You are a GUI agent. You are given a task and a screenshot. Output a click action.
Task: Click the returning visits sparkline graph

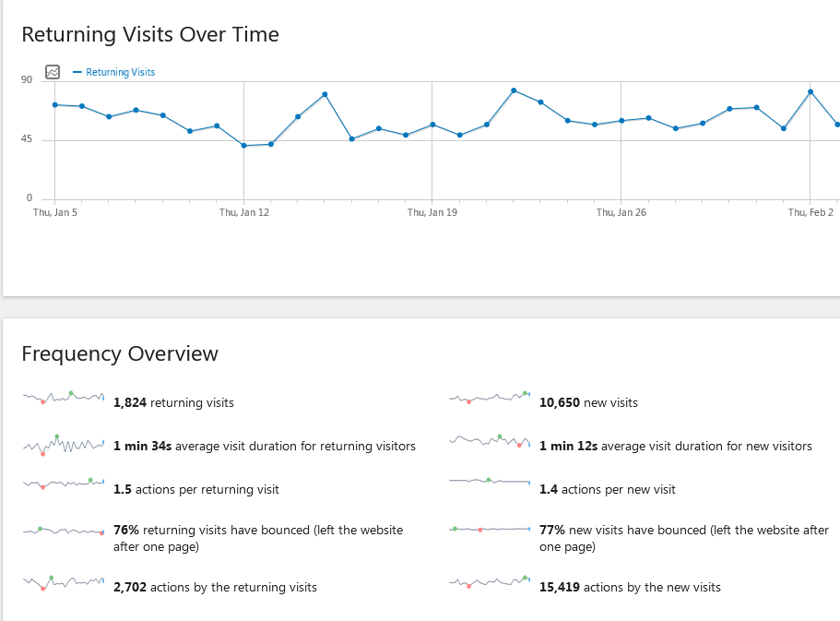pyautogui.click(x=64, y=398)
